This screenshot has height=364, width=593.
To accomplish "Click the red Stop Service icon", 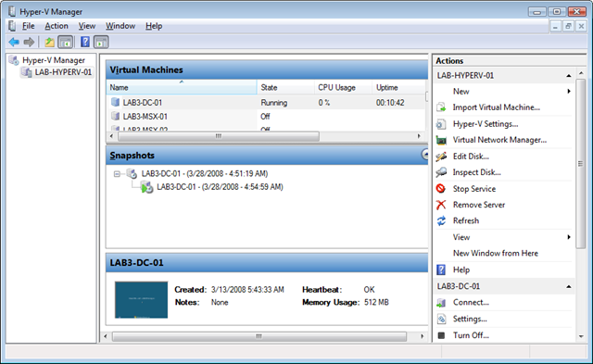I will (441, 188).
